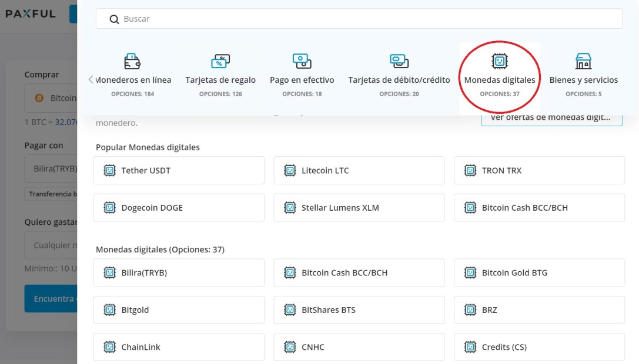Click Ver ofertas de monedas digitales button
The image size is (639, 364).
click(x=551, y=119)
